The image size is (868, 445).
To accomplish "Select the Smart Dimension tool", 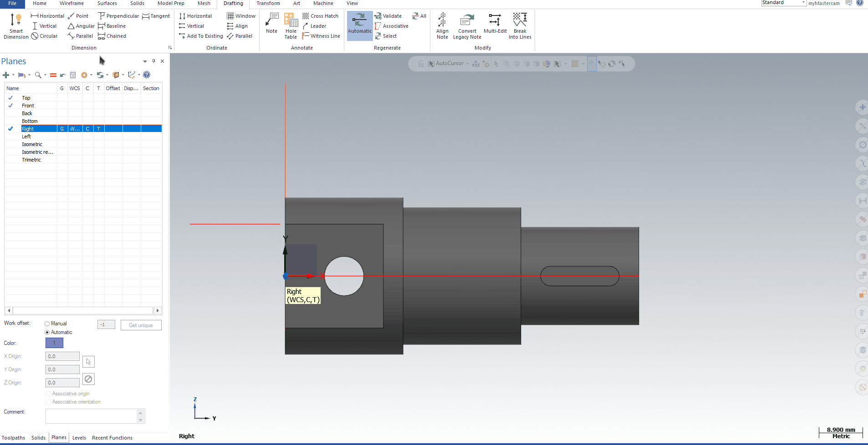I will 16,26.
